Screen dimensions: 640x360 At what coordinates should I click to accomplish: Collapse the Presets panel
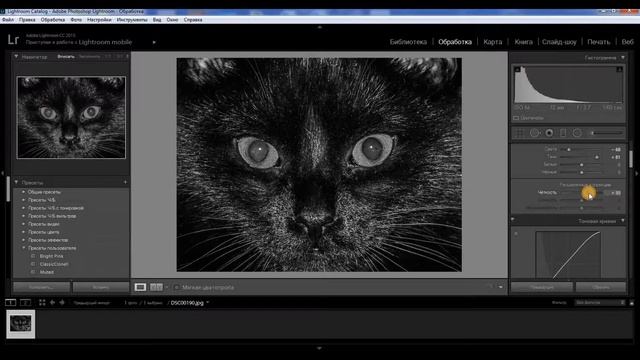click(16, 182)
